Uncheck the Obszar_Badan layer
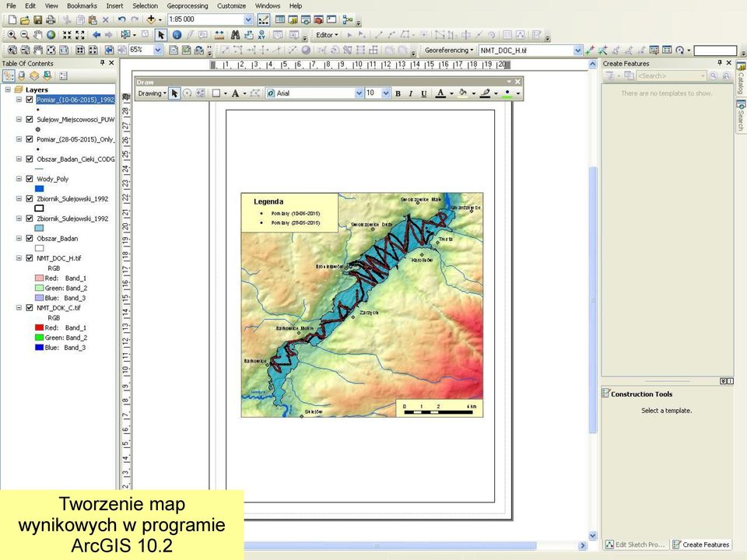747x560 pixels. (30, 238)
